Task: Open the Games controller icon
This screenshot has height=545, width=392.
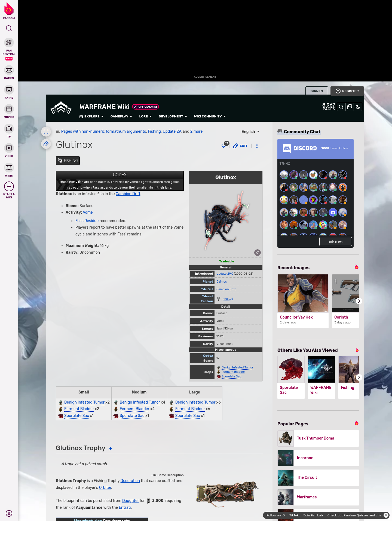Action: (9, 70)
